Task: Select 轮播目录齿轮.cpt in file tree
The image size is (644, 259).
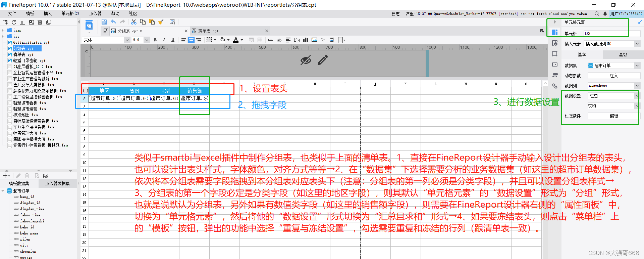Action: pos(29,60)
